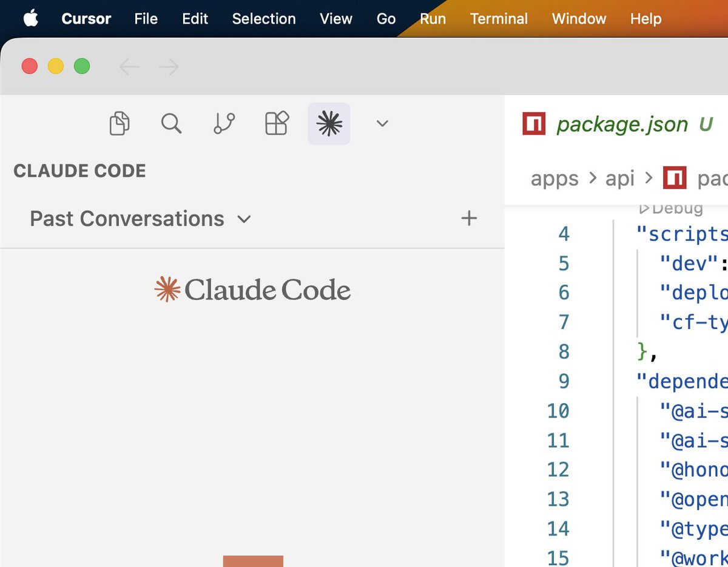Screen dimensions: 728x567
Task: Select the Claude Code starburst sidebar icon
Action: (329, 124)
